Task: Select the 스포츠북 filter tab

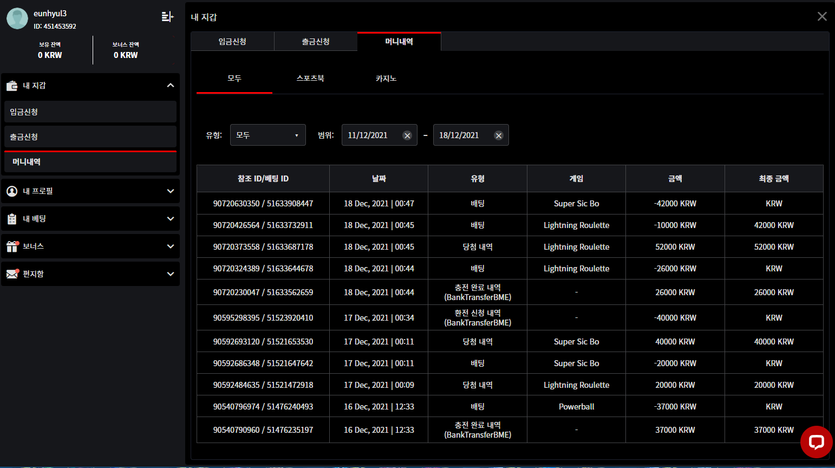Action: [310, 78]
